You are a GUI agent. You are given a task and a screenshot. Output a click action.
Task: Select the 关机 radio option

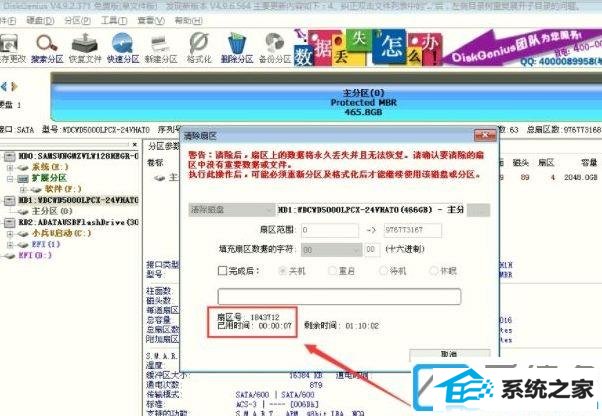point(283,271)
